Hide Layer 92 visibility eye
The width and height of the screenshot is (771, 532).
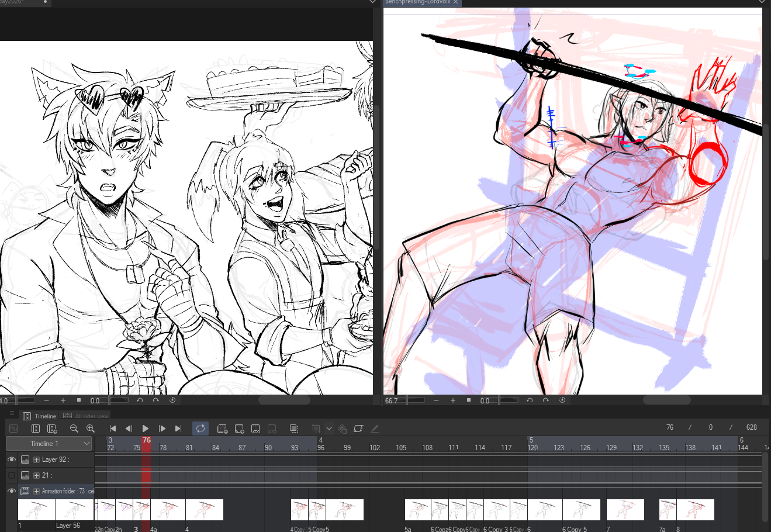tap(11, 460)
